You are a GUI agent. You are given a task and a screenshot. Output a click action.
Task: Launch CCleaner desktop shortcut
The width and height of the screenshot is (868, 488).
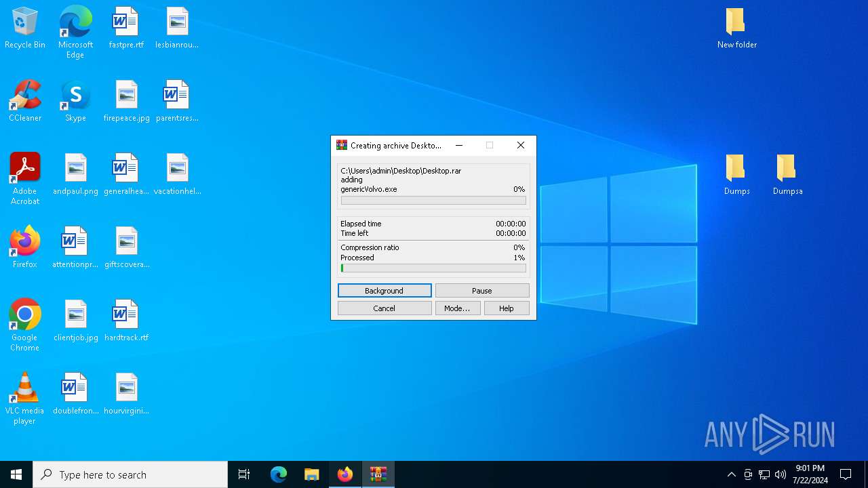tap(25, 102)
